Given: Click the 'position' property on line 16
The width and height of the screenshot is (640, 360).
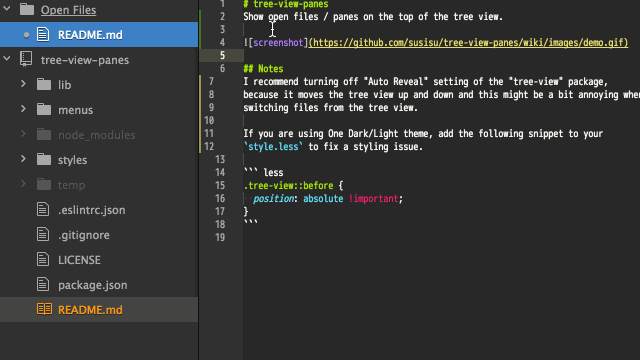Looking at the screenshot, I should point(273,198).
